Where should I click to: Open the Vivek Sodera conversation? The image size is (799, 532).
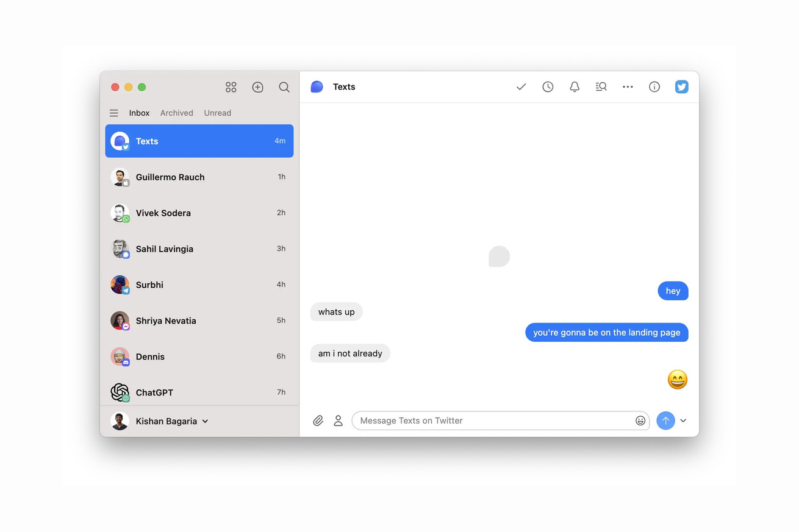[199, 213]
